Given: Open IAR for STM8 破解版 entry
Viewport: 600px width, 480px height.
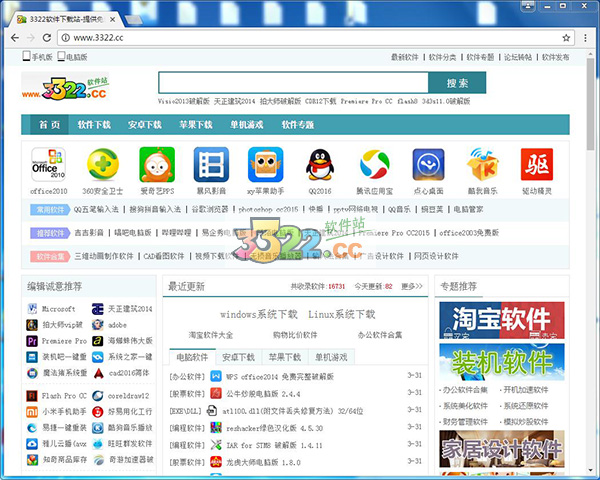Looking at the screenshot, I should (274, 445).
